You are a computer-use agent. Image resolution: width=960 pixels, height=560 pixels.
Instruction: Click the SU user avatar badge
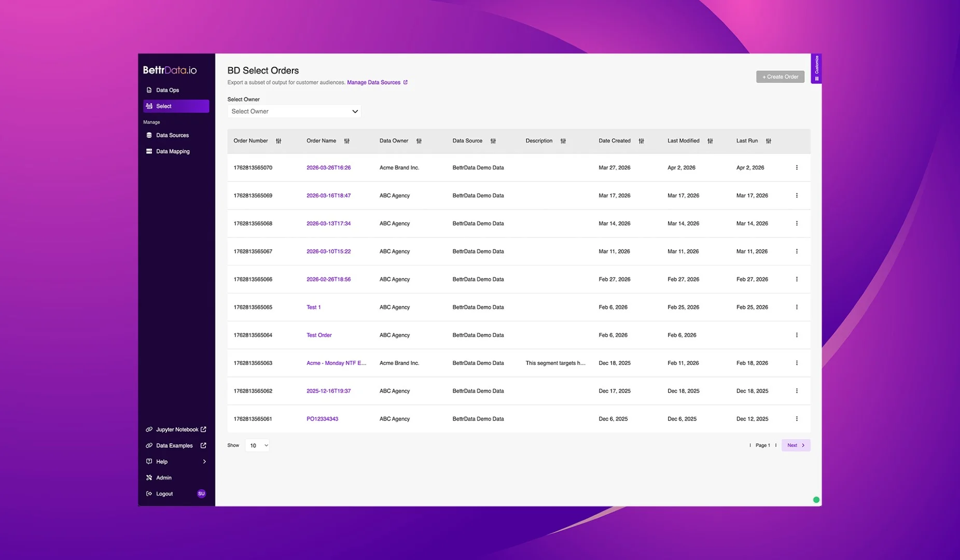click(x=201, y=494)
